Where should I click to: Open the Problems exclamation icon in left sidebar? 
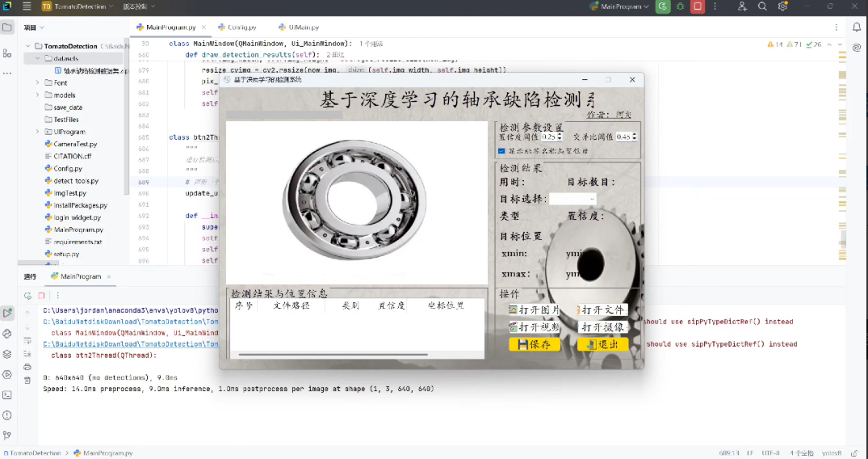[x=7, y=415]
